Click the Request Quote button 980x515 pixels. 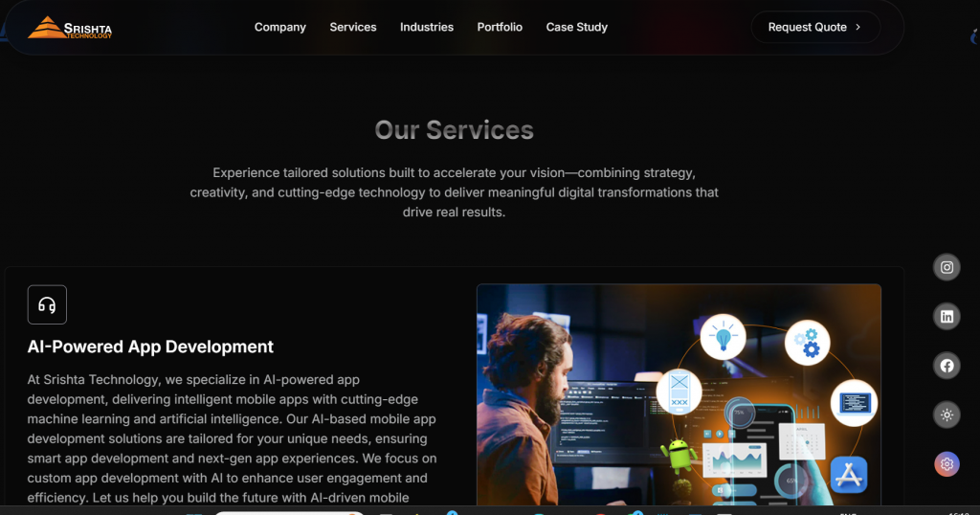point(815,27)
